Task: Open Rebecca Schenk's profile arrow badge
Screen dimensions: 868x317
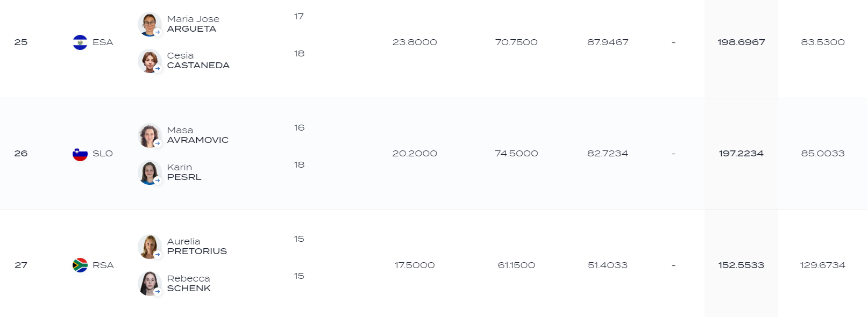Action: 158,292
